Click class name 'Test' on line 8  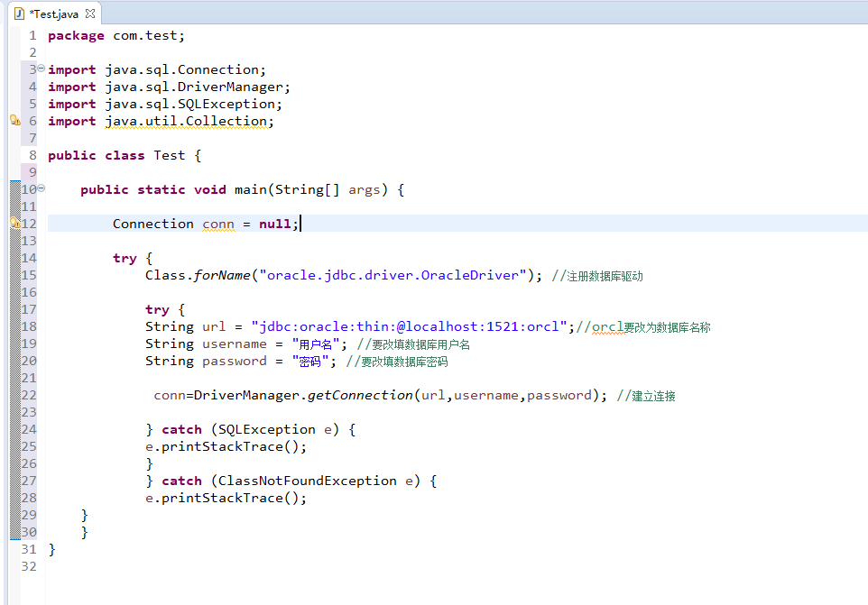170,155
